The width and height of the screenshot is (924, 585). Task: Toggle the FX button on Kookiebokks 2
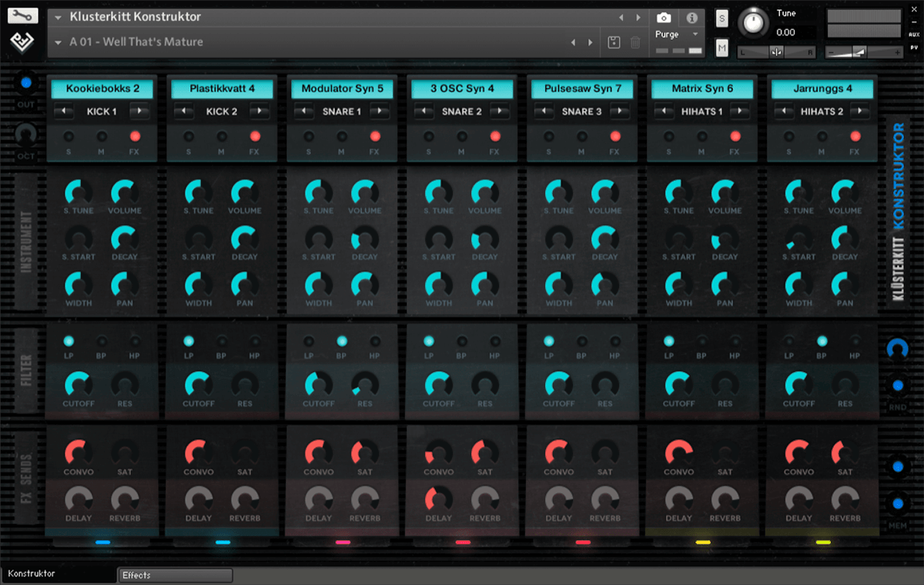[136, 137]
